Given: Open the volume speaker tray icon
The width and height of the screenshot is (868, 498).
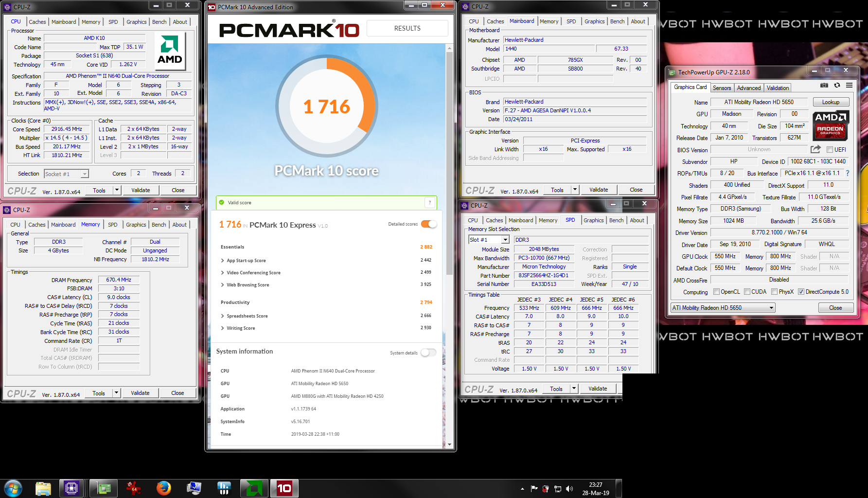Looking at the screenshot, I should point(569,489).
